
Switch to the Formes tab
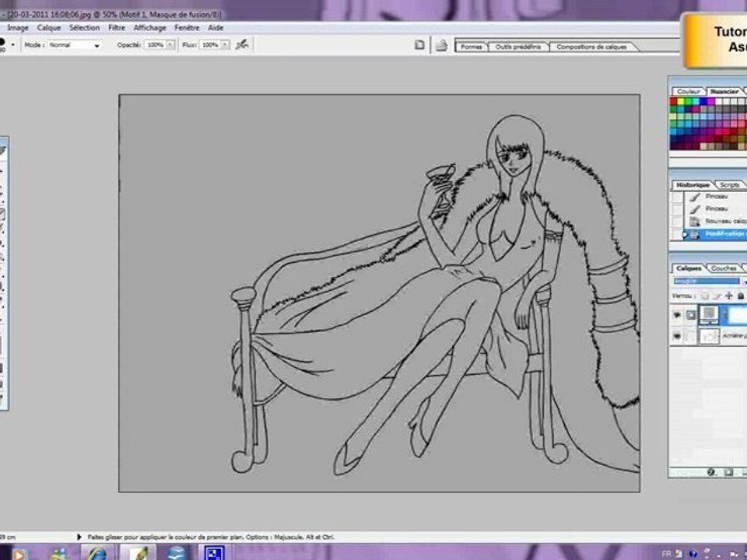click(472, 47)
